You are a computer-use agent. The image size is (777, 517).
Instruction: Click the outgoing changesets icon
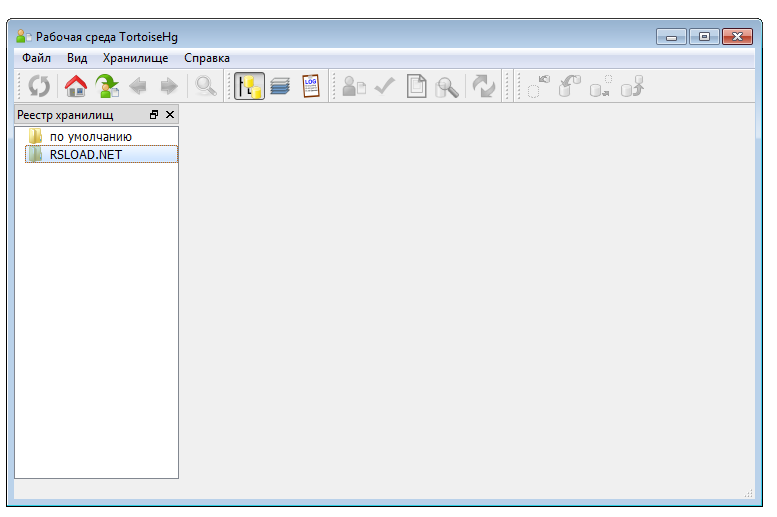click(x=601, y=86)
